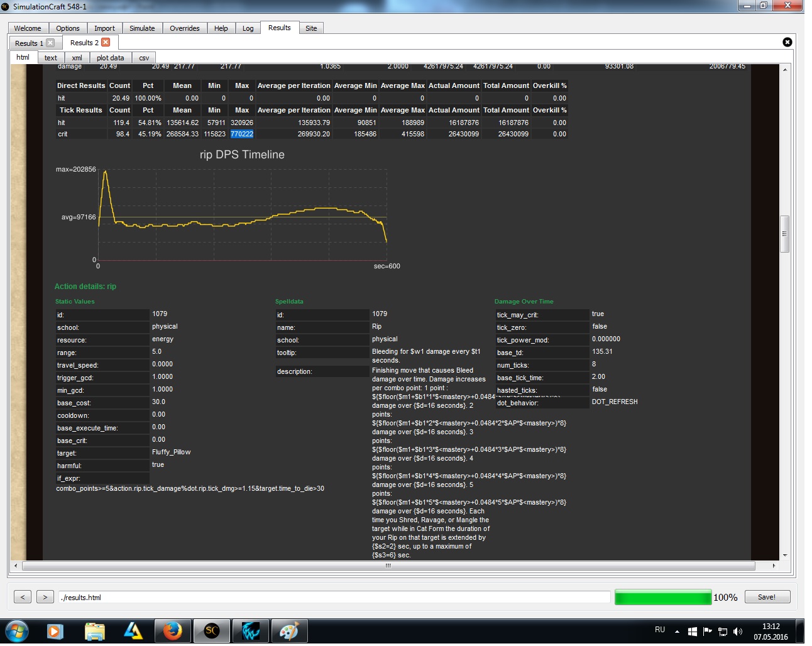The height and width of the screenshot is (646, 812).
Task: Open Firefox from the taskbar
Action: click(x=172, y=631)
